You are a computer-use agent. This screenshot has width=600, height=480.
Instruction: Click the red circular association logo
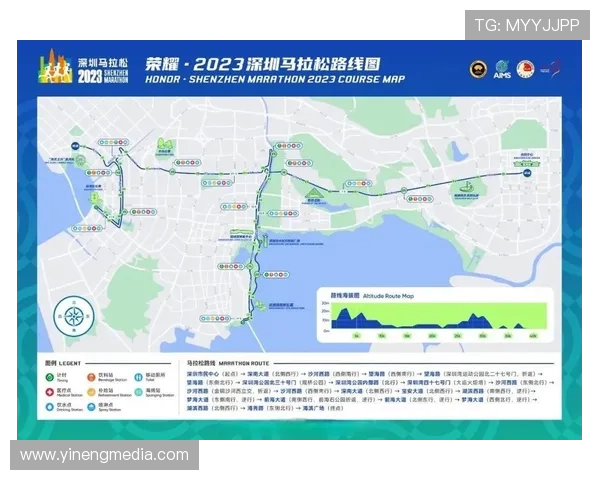tap(525, 69)
